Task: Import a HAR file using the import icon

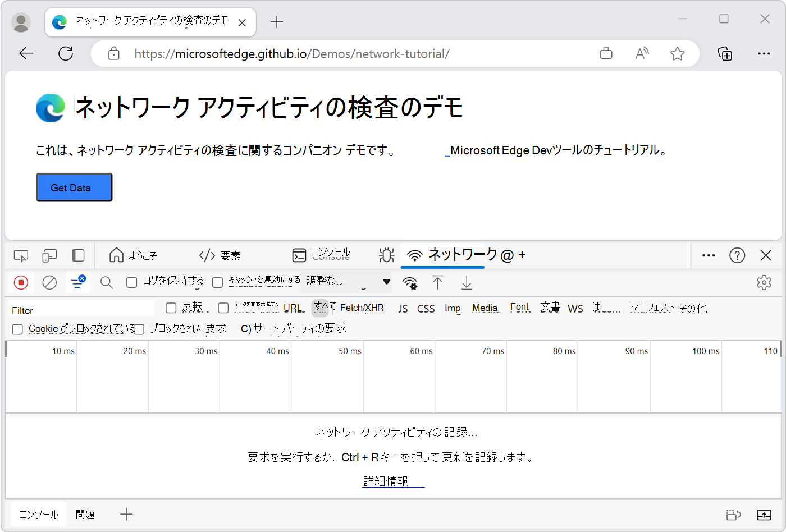Action: (438, 283)
